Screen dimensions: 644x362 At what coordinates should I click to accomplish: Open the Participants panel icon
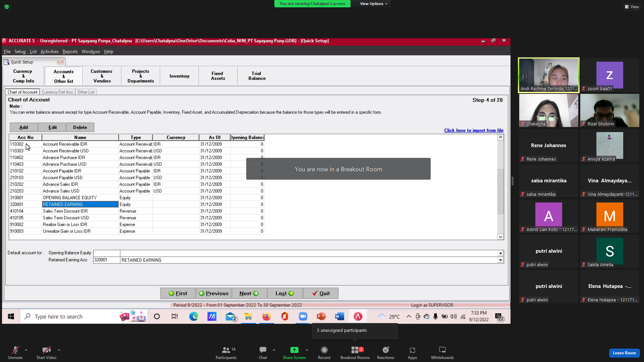point(226,350)
